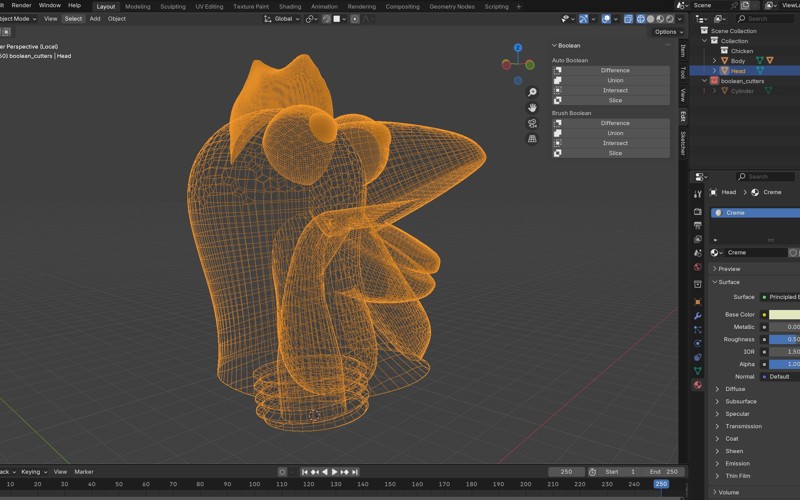The image size is (800, 500).
Task: Switch to orthographic view grid icon
Action: [532, 139]
